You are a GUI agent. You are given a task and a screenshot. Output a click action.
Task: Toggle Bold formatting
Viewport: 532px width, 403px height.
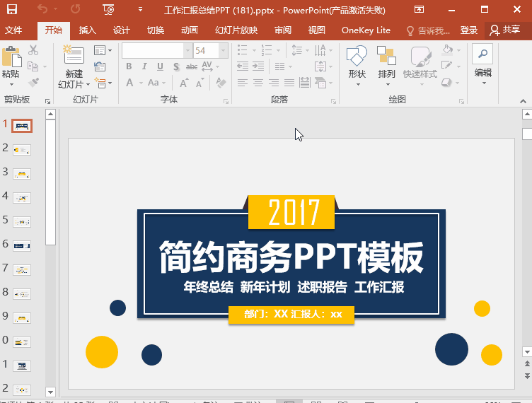coord(129,66)
